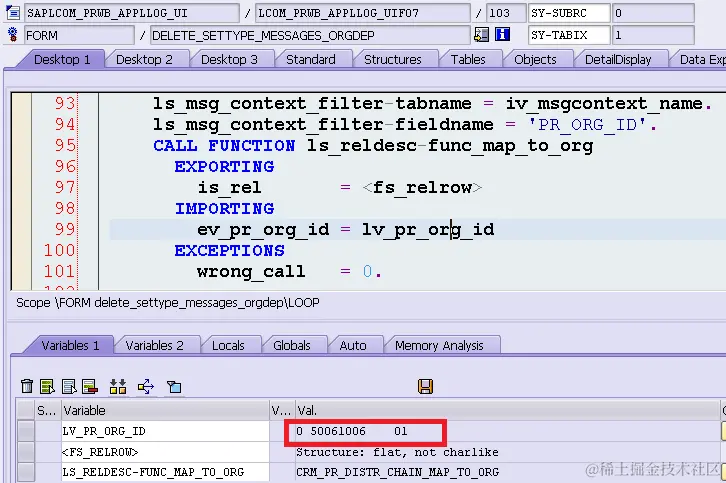Click the SAPLCOM_PRWB_APPLLOG_UI program field
This screenshot has height=483, width=726.
[131, 13]
